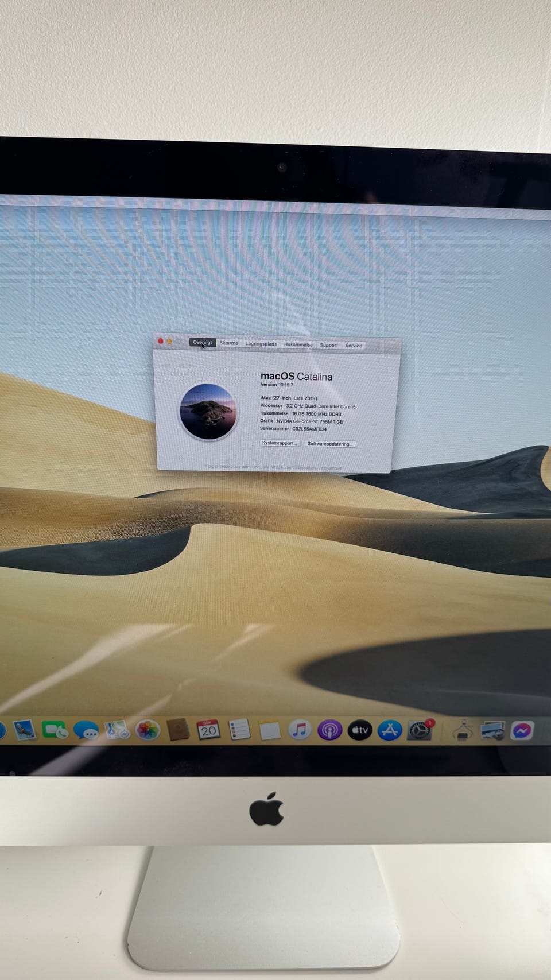Launch Reminders from the Dock
This screenshot has width=551, height=980.
tap(239, 730)
